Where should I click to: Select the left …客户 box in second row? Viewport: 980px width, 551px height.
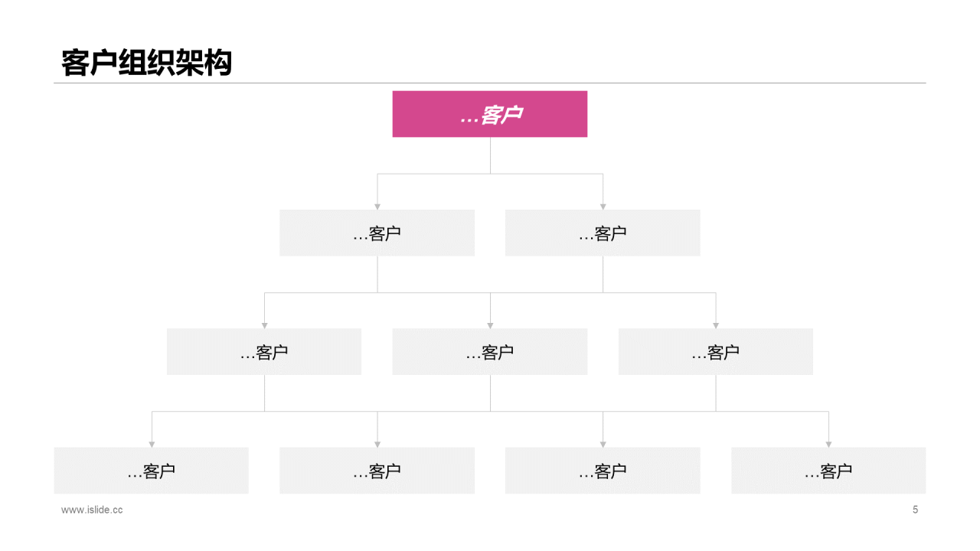[377, 233]
